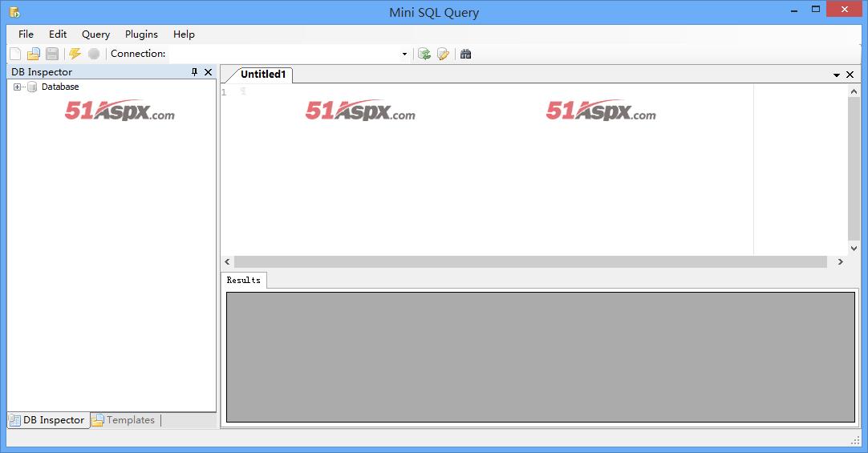Open the Help menu
The height and width of the screenshot is (453, 868).
(184, 34)
